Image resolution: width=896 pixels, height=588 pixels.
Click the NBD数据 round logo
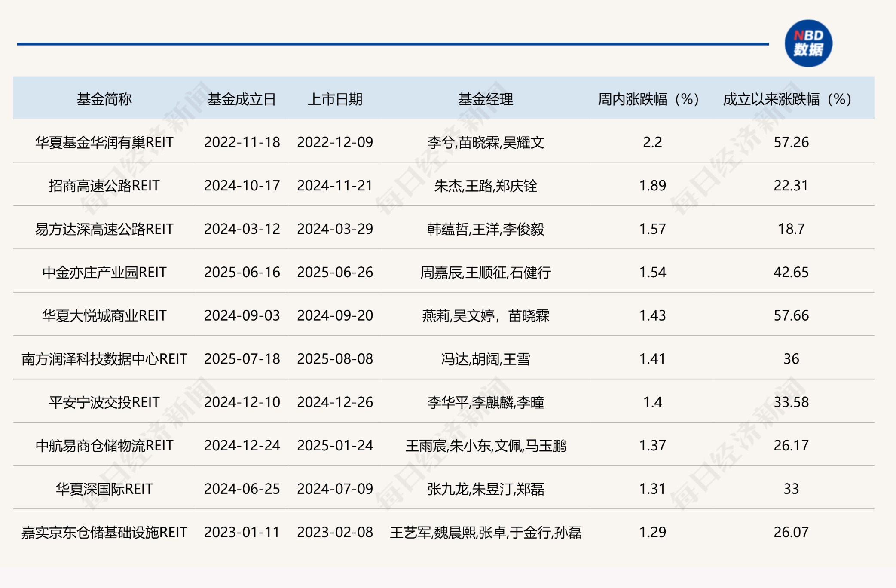click(x=808, y=43)
